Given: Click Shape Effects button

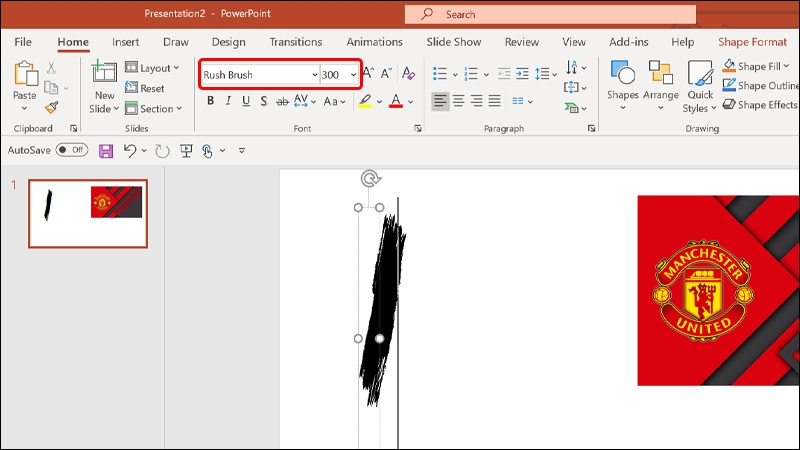Looking at the screenshot, I should pos(760,105).
